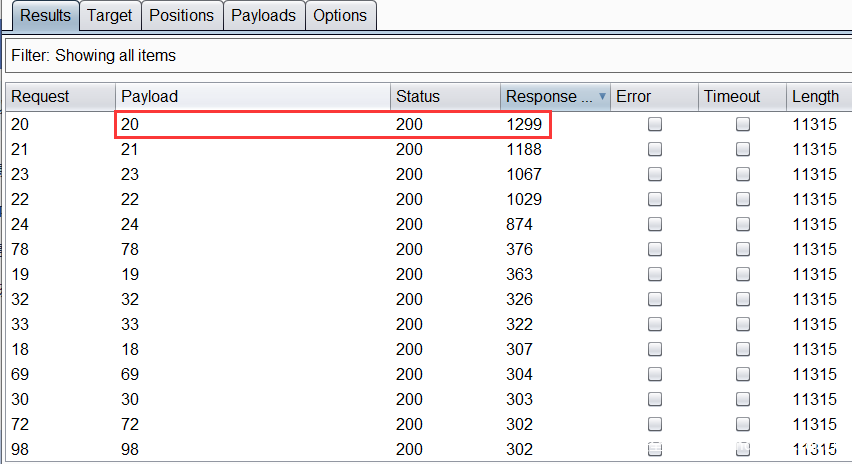Select the result row for request 69
The image size is (852, 464).
(250, 374)
